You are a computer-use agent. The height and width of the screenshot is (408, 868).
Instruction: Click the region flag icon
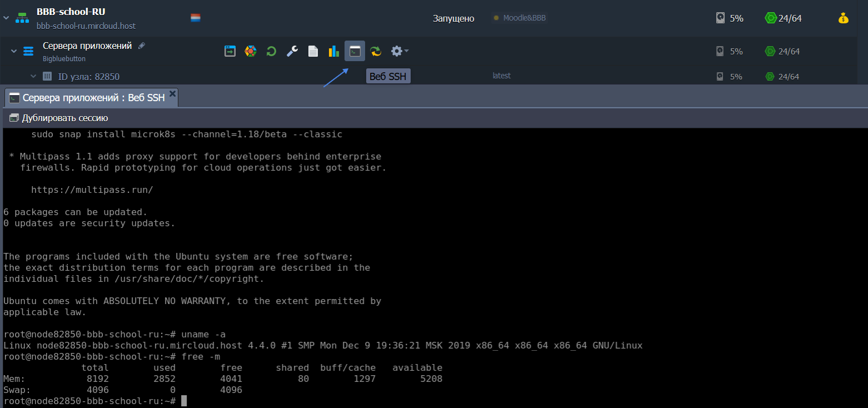pyautogui.click(x=195, y=18)
